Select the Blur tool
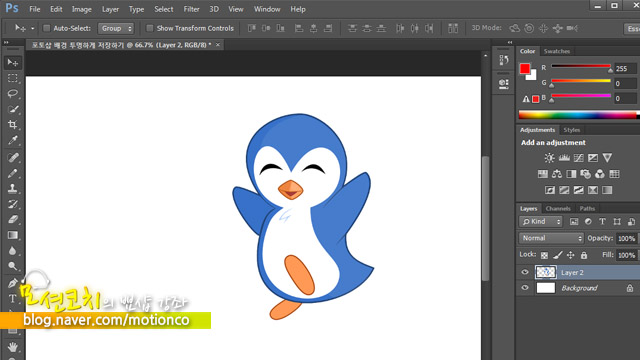This screenshot has height=360, width=640. pyautogui.click(x=13, y=251)
